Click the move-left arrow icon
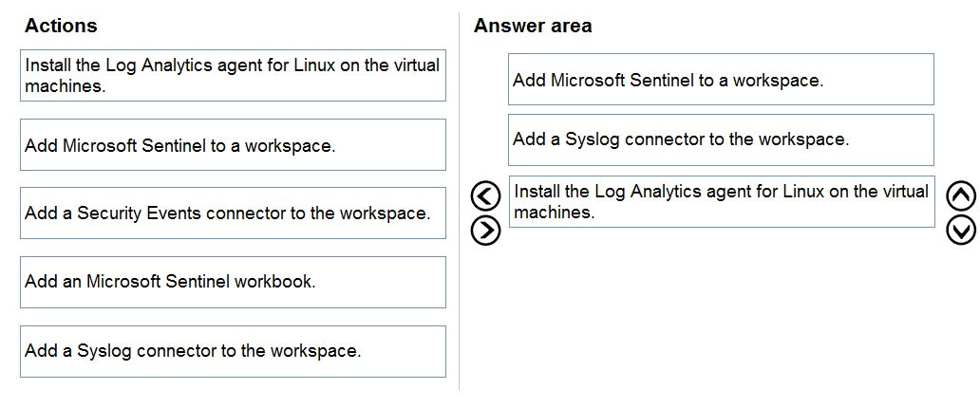Screen dimensions: 980x408 [485, 196]
